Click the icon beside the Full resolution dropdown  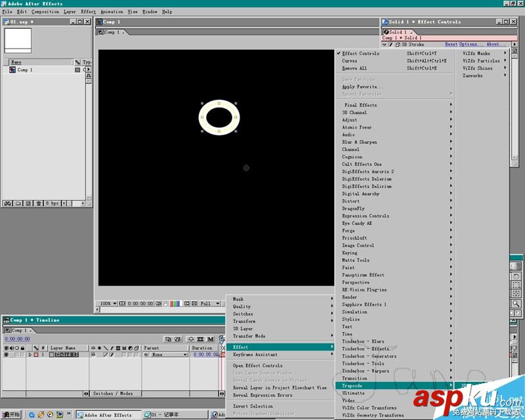point(194,303)
